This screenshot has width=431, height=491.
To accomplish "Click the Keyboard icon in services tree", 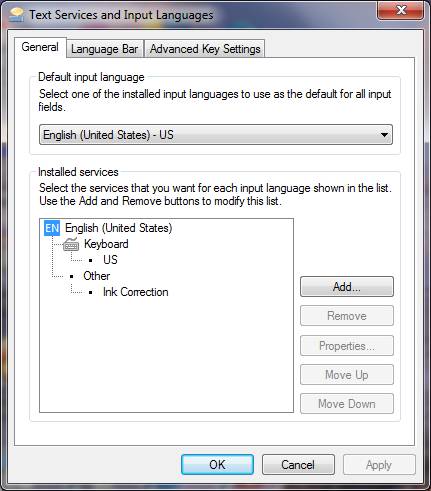I will [x=71, y=244].
